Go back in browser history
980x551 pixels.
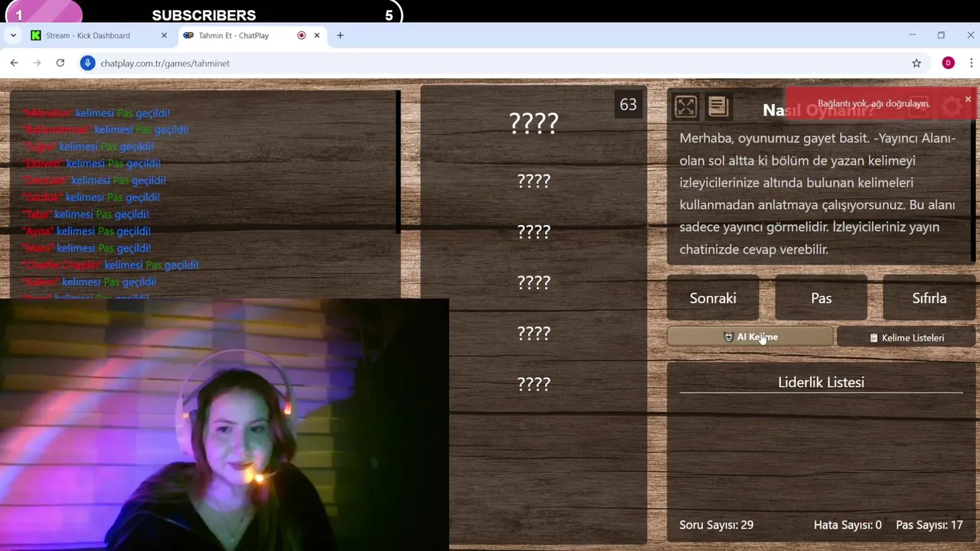pyautogui.click(x=15, y=63)
